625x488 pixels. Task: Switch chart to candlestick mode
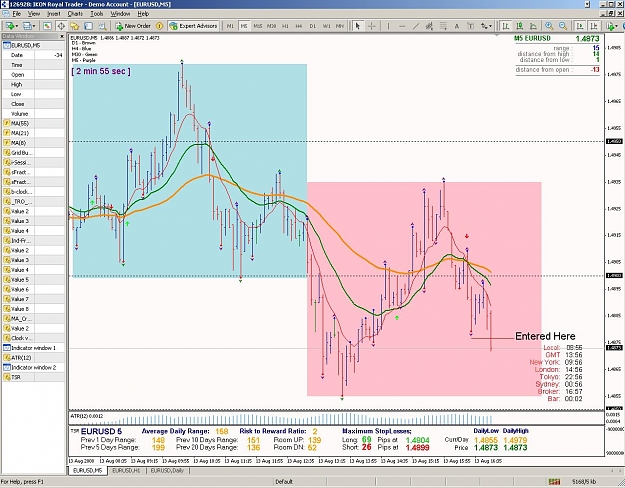click(519, 26)
